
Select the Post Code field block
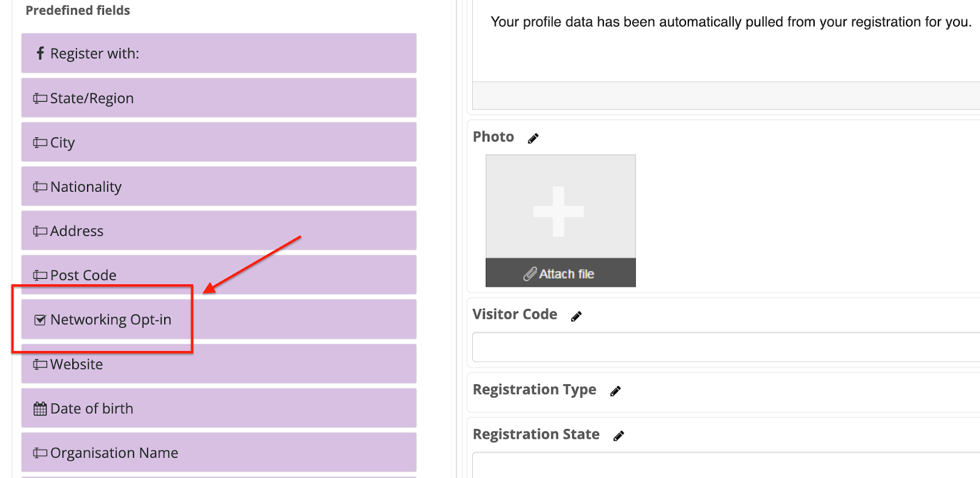point(219,275)
